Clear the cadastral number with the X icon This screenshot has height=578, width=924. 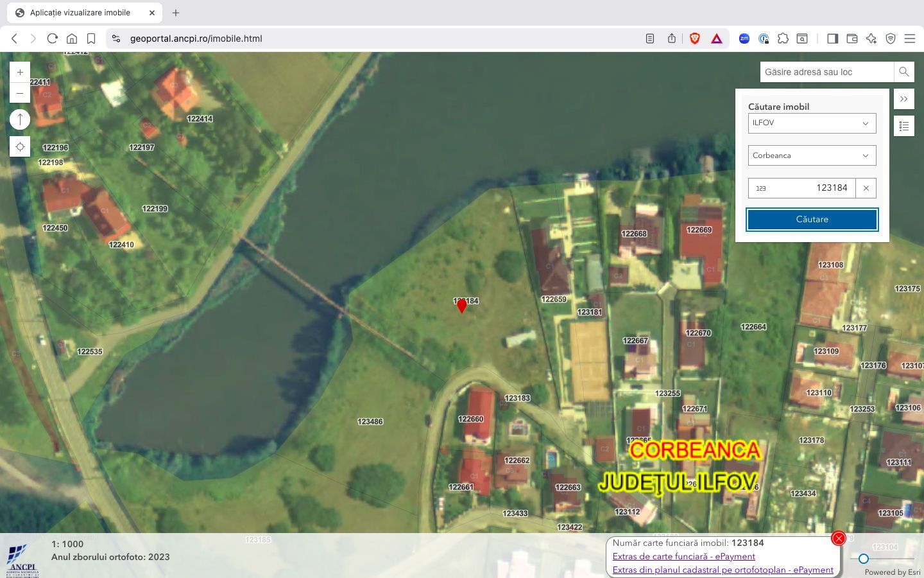click(x=866, y=188)
